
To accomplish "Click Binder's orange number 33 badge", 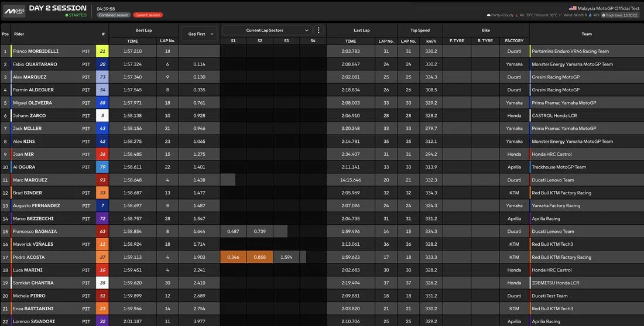I will (x=102, y=193).
